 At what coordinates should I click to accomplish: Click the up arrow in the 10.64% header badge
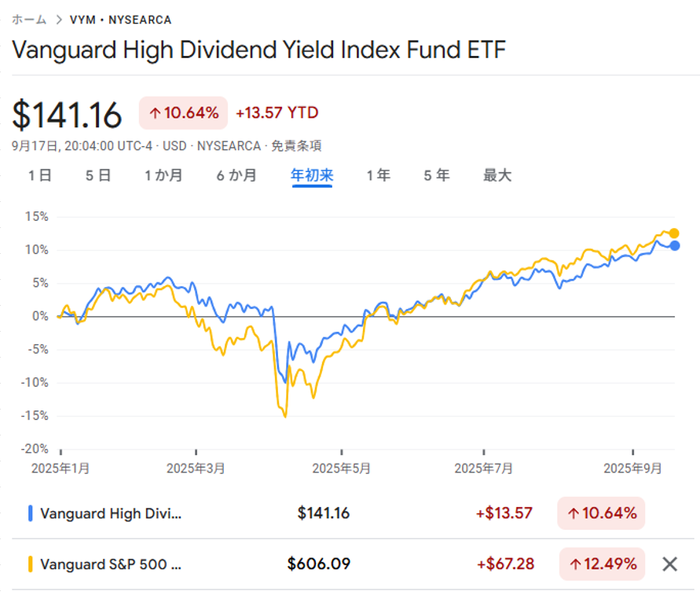155,113
